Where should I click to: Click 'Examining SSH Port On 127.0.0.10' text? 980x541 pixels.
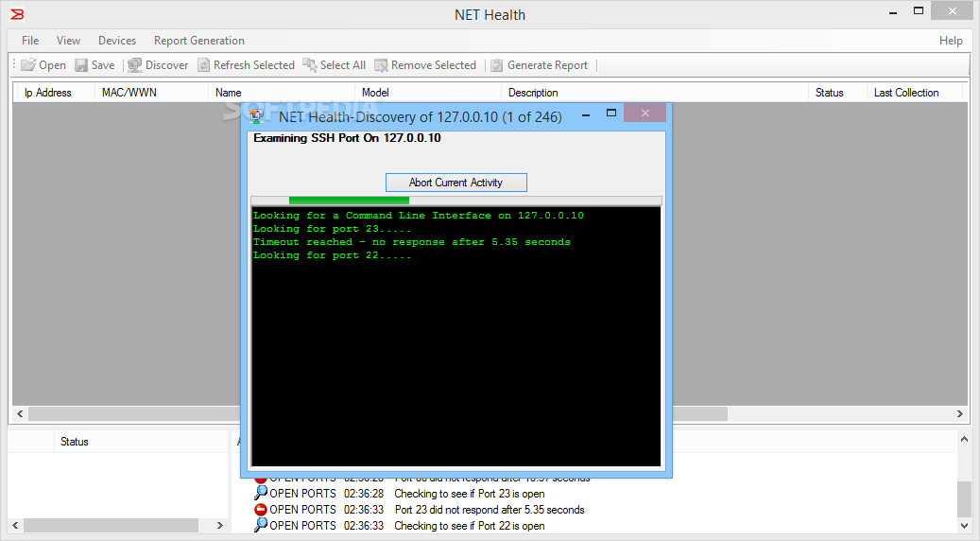point(347,138)
